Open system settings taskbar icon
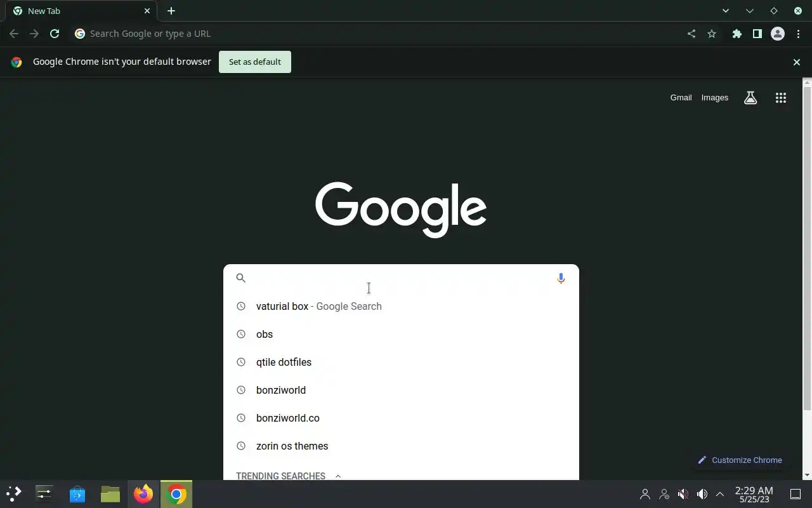Screen dimensions: 812x508 pos(44,494)
